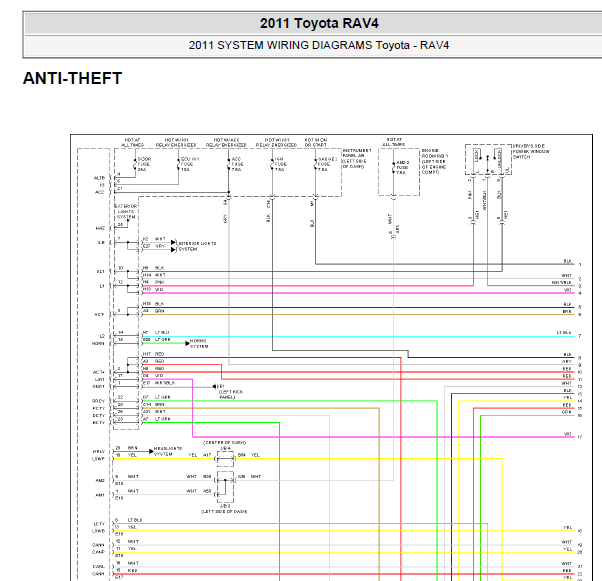602x581 pixels.
Task: Click the UNLOCK contact in window switch
Action: point(498,157)
